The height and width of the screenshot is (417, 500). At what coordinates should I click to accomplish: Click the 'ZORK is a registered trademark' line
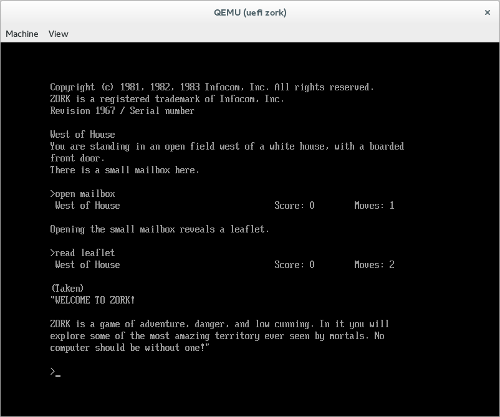[167, 99]
